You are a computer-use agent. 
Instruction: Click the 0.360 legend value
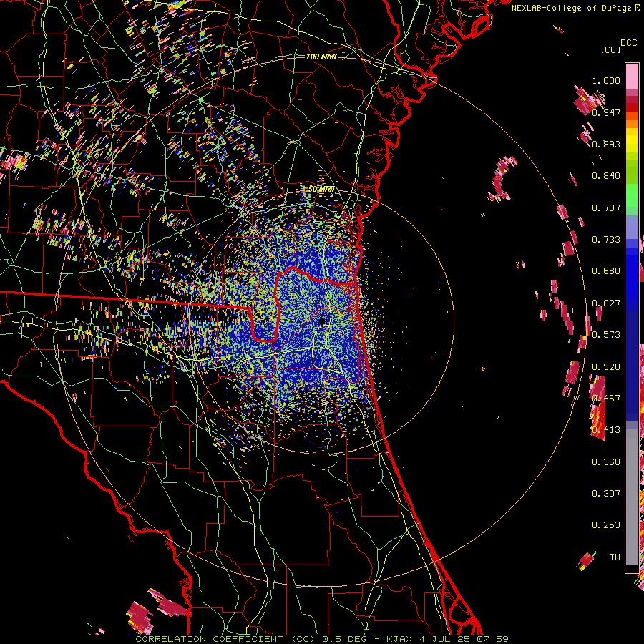click(x=606, y=462)
